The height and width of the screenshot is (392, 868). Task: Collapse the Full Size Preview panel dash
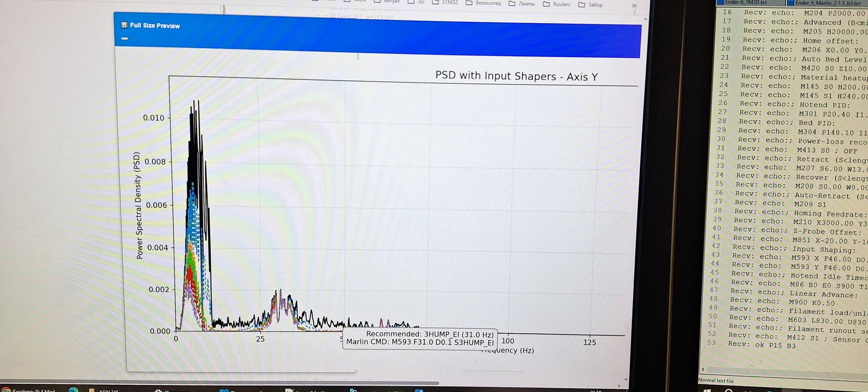tap(125, 38)
